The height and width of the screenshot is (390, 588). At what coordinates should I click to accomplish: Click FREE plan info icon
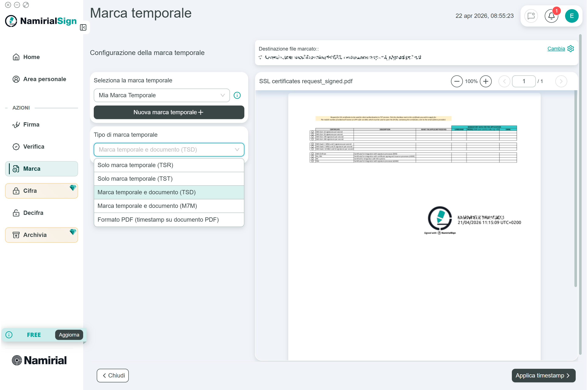coord(9,335)
